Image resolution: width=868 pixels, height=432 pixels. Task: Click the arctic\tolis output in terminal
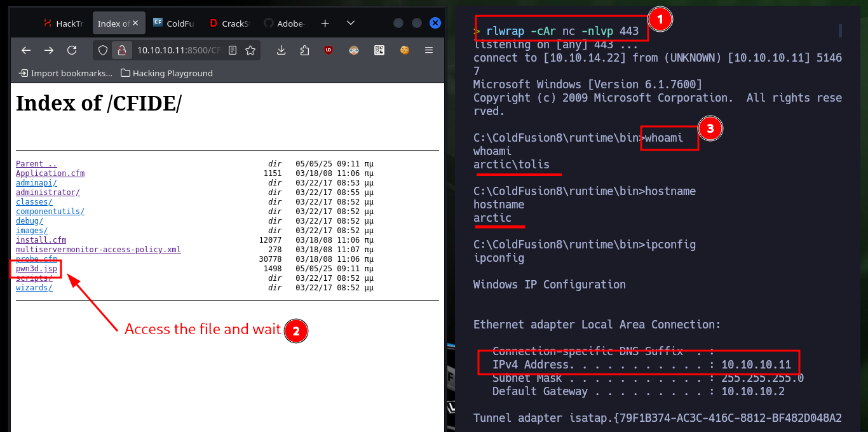pyautogui.click(x=512, y=165)
